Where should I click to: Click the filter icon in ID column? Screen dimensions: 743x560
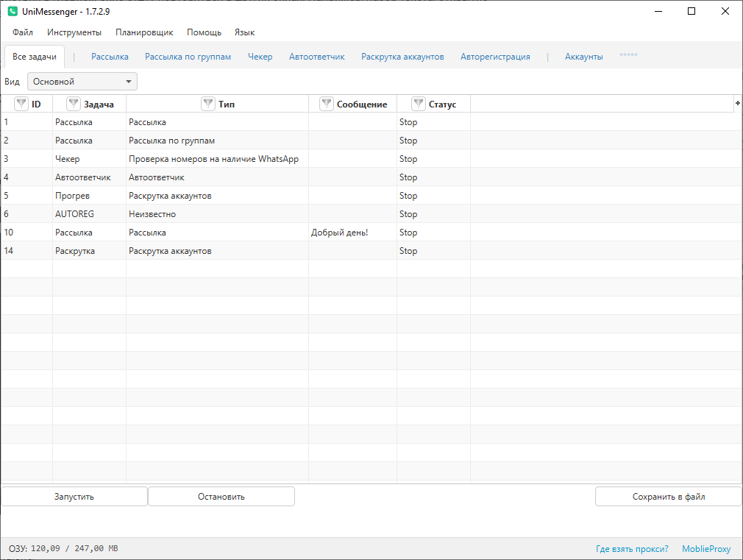tap(21, 104)
